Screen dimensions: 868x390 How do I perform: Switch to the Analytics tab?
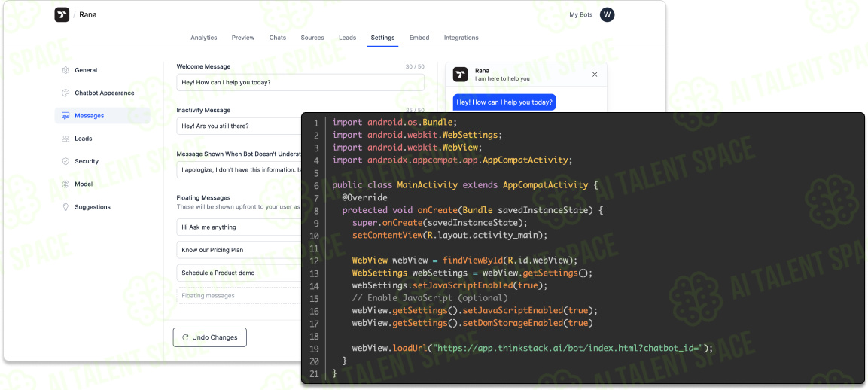point(204,38)
